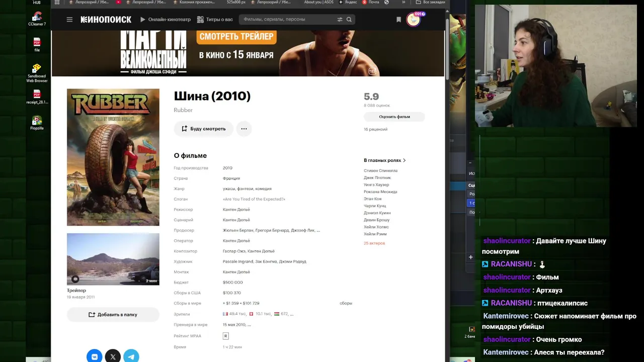Click genre комедия

click(x=263, y=189)
